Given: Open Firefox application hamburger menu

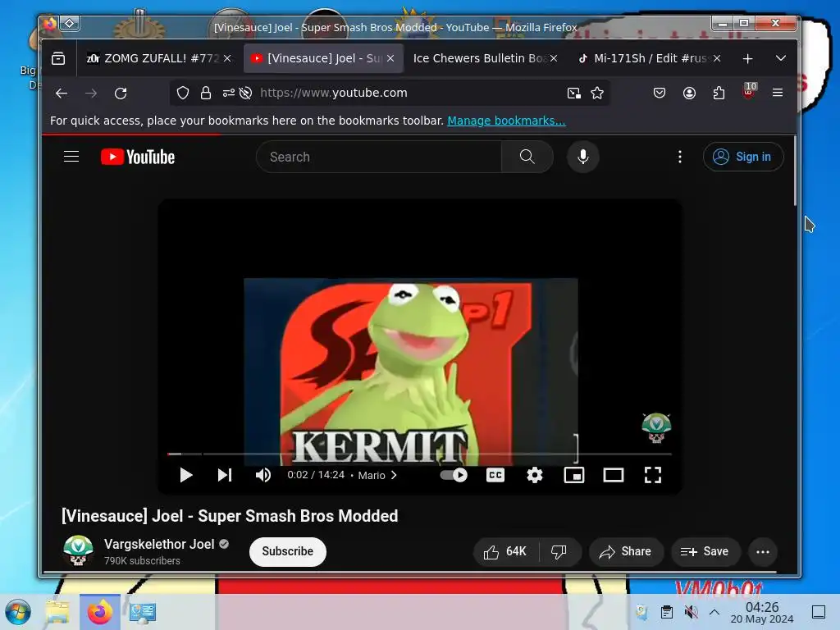Looking at the screenshot, I should [x=778, y=94].
